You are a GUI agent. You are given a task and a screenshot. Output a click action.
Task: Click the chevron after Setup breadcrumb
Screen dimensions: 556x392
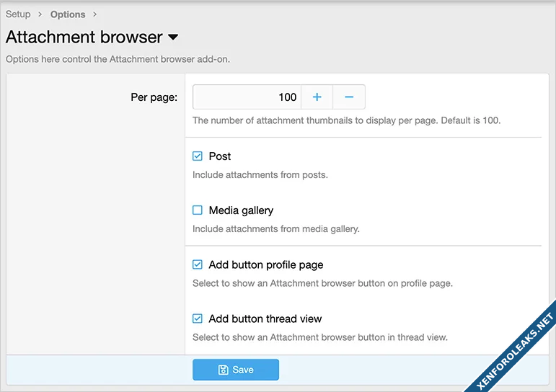(40, 14)
